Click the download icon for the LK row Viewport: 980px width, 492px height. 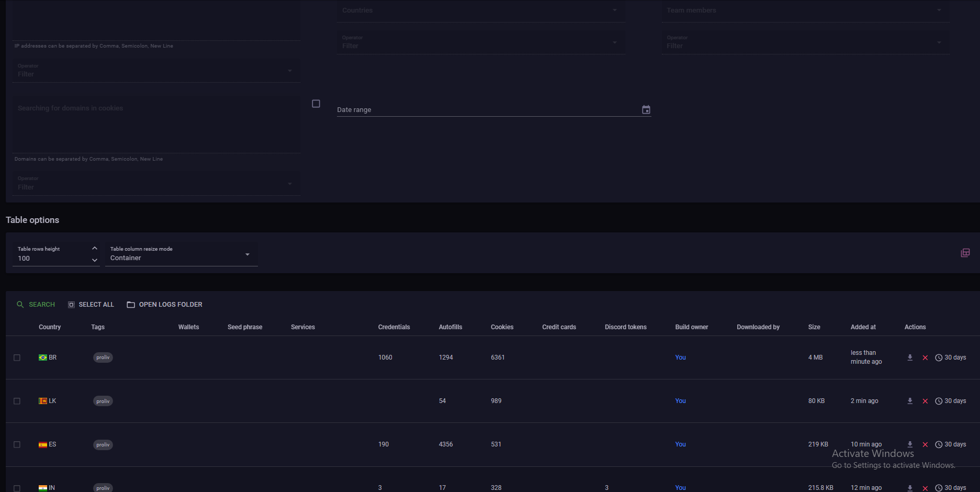(x=910, y=401)
